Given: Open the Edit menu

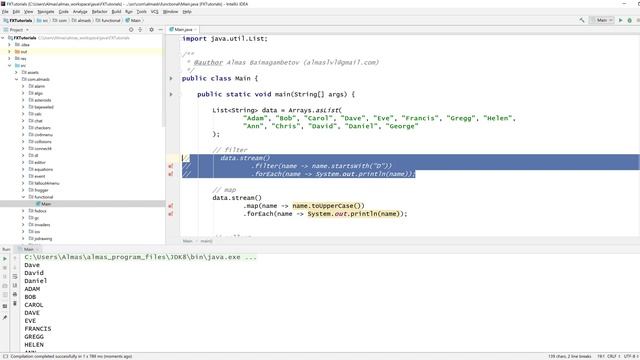Looking at the screenshot, I should click(x=16, y=12).
